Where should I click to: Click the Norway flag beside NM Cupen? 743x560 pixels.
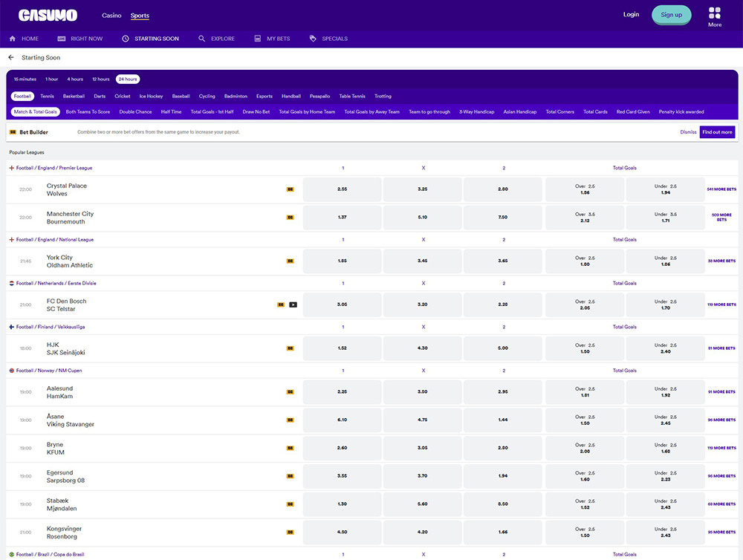pos(12,371)
